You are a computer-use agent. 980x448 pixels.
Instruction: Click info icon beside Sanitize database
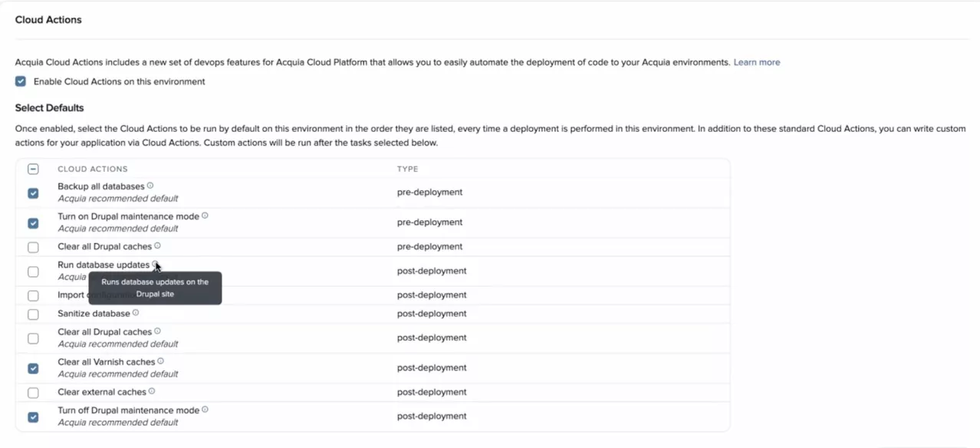tap(136, 313)
